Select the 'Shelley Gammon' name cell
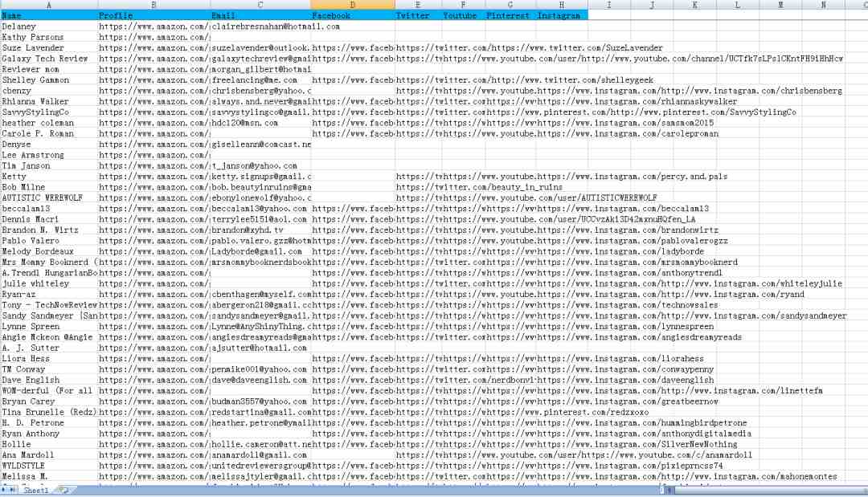 49,80
